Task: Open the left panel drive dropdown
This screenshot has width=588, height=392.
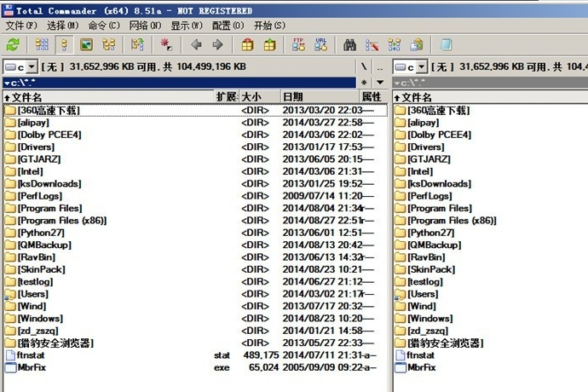Action: tap(32, 67)
